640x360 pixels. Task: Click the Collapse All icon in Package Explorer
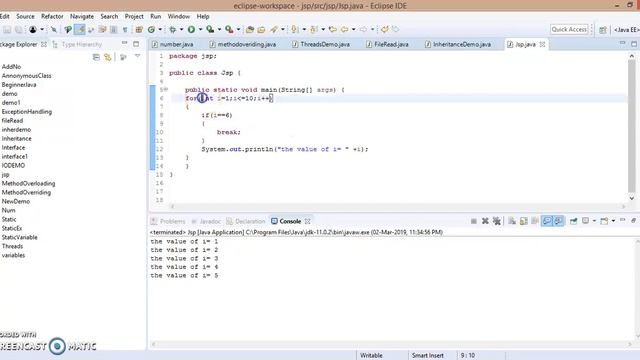pos(96,57)
